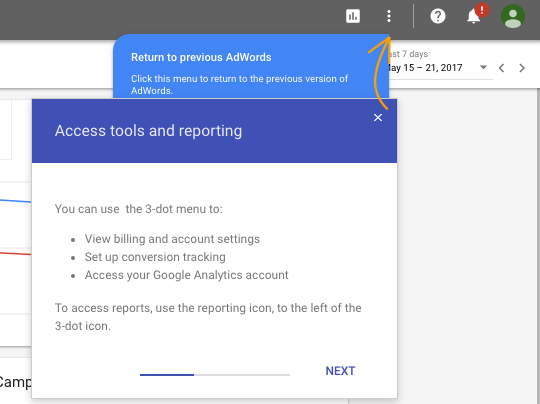Open the green account avatar
The height and width of the screenshot is (404, 540).
click(x=513, y=16)
